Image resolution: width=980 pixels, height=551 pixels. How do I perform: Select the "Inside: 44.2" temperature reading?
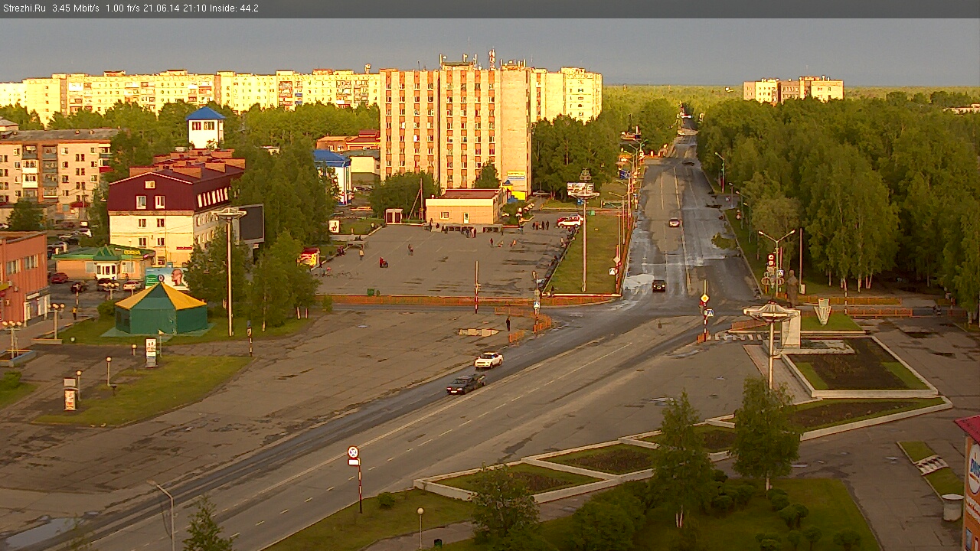pos(234,8)
